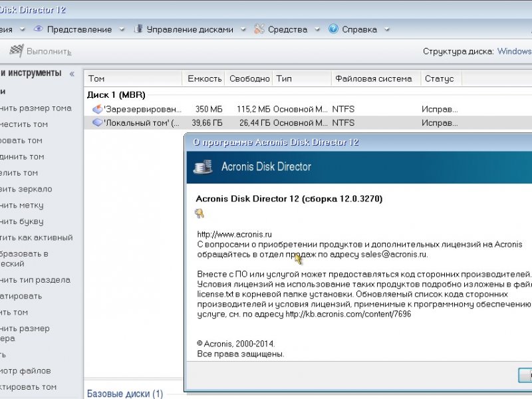Collapse the sidebar with the « chevron
The image size is (532, 399).
coord(72,74)
